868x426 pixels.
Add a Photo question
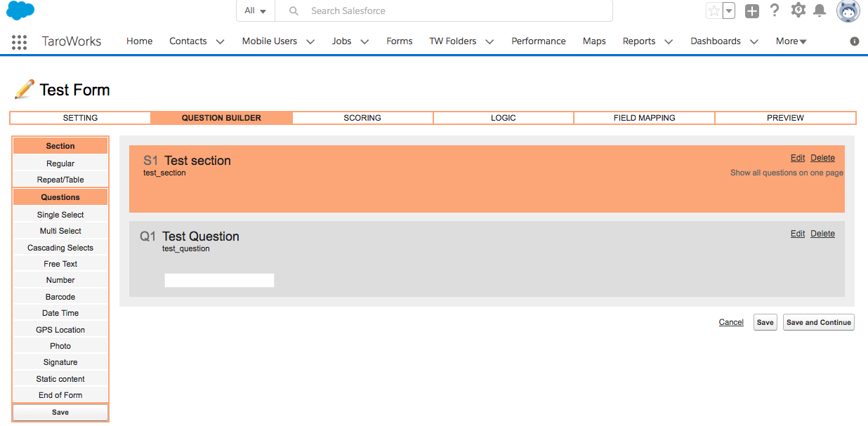click(x=60, y=346)
